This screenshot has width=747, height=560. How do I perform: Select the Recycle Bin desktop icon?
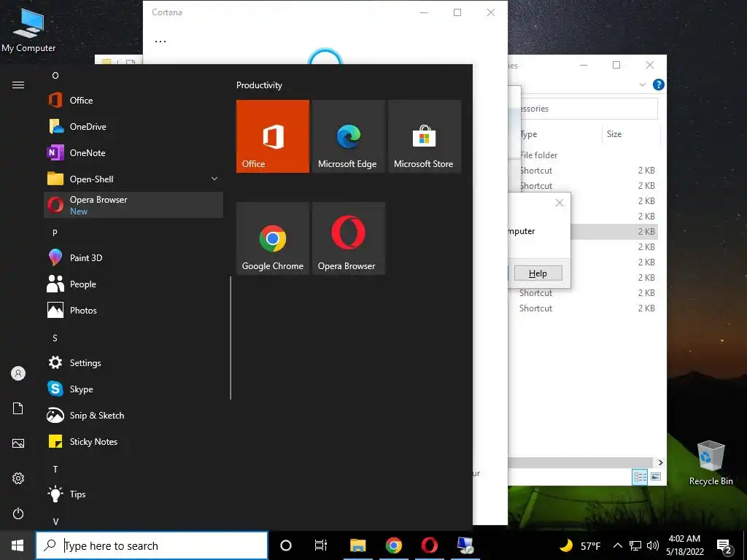(x=711, y=463)
